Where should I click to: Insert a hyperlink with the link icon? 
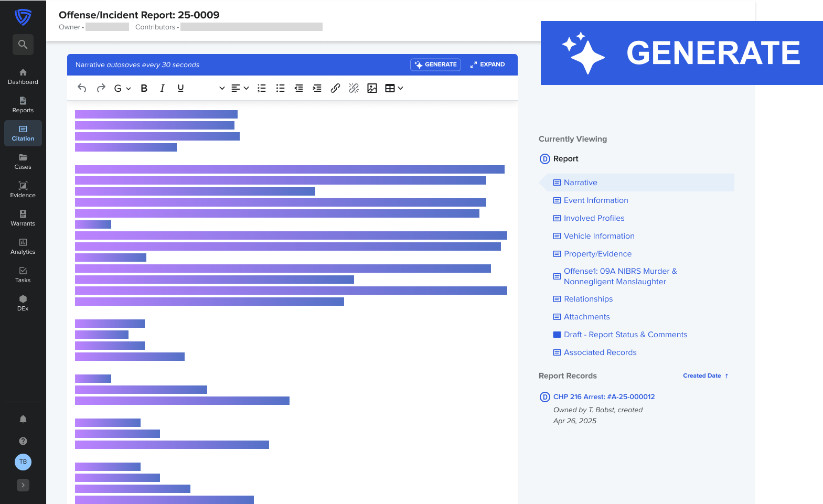[335, 88]
